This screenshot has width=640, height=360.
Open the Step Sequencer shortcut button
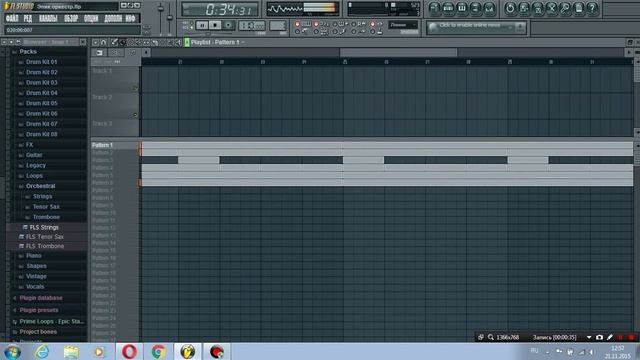448,8
